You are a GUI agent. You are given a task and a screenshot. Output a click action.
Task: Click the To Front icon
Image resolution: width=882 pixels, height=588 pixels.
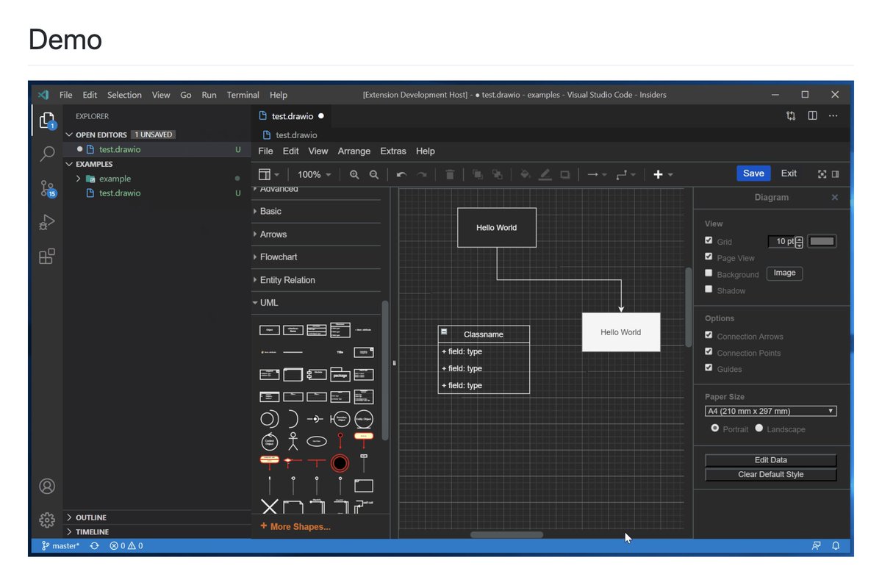(x=477, y=174)
